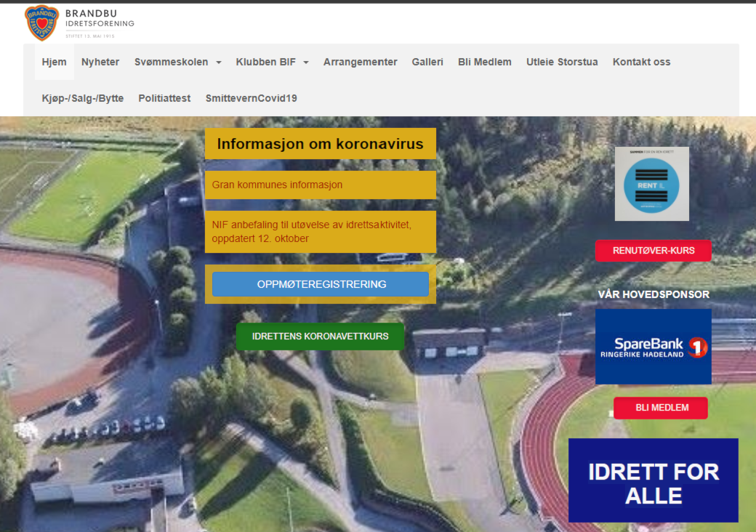Screen dimensions: 756x532
Task: Expand the Klubben BIF dropdown menu
Action: pyautogui.click(x=272, y=62)
